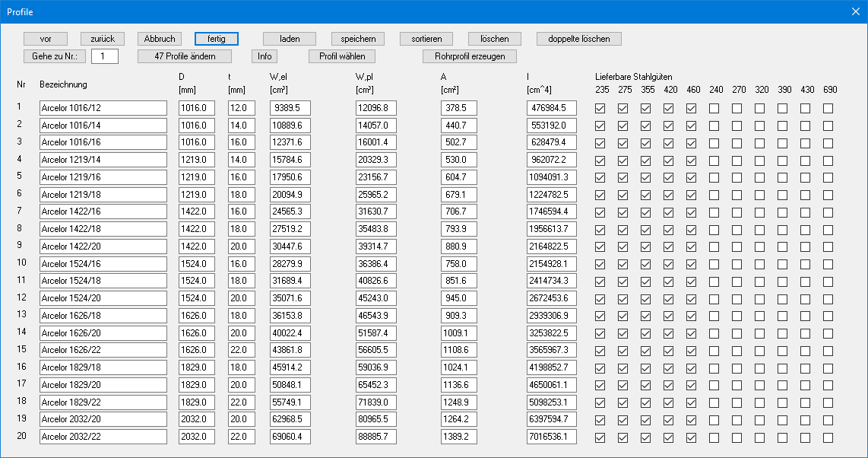Click the 'zurück' button
This screenshot has width=868, height=458.
(103, 39)
